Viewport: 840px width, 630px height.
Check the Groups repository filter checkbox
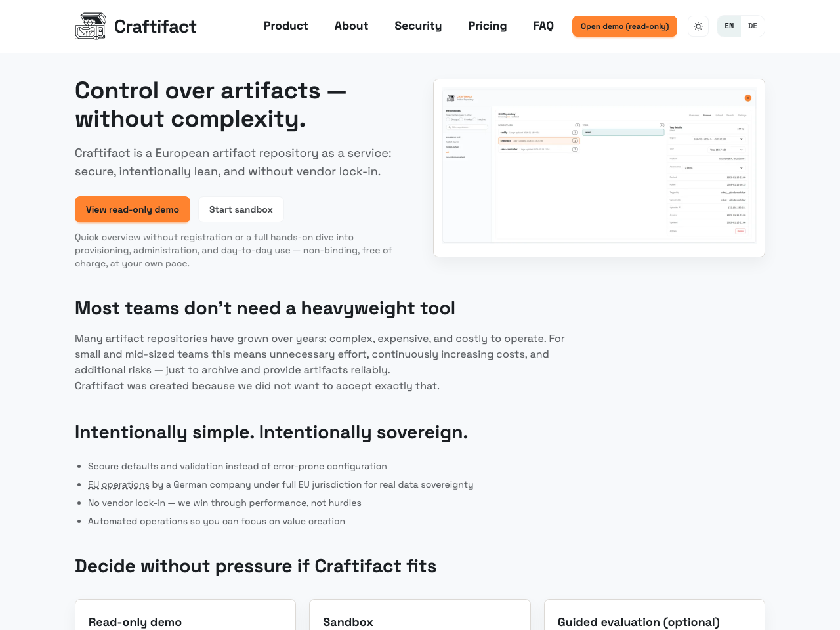pyautogui.click(x=448, y=119)
